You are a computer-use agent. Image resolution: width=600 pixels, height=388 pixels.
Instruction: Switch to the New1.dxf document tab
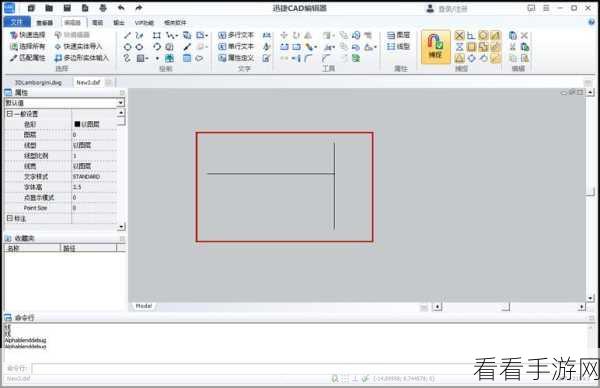(88, 82)
